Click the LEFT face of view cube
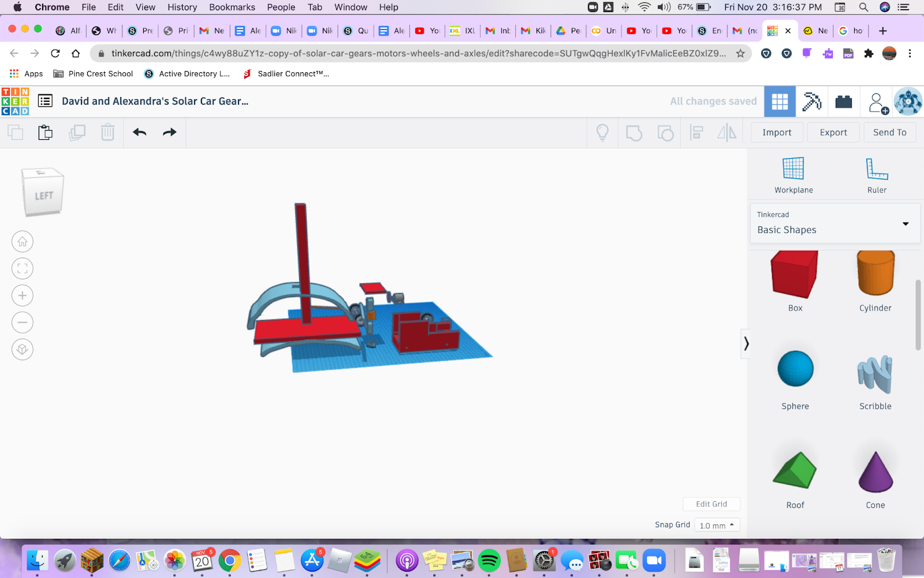This screenshot has height=578, width=924. (x=43, y=197)
